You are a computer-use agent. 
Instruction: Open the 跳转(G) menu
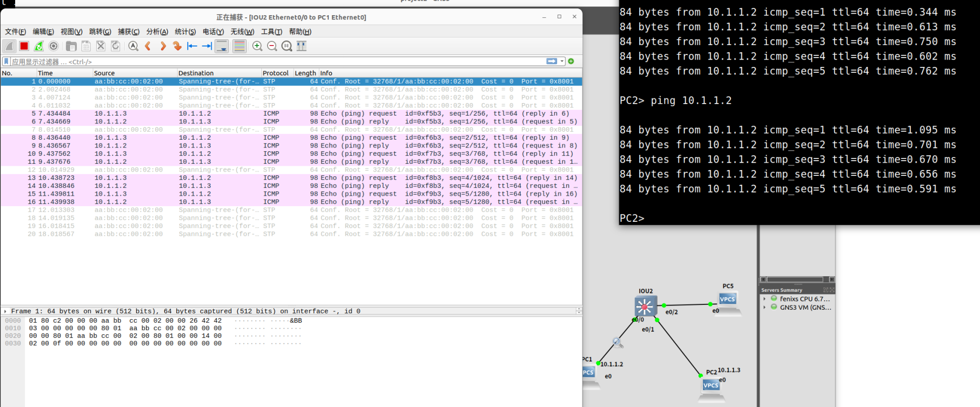(x=100, y=31)
